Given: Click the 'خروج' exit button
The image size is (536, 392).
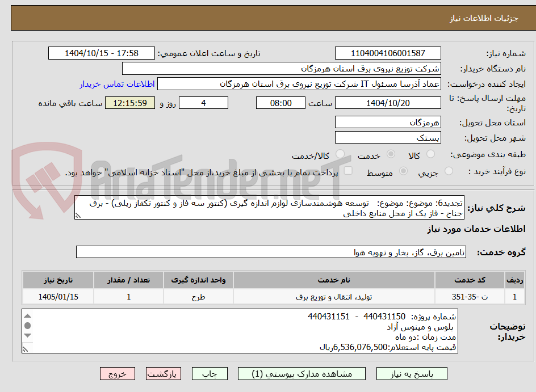Looking at the screenshot, I should coord(117,374).
